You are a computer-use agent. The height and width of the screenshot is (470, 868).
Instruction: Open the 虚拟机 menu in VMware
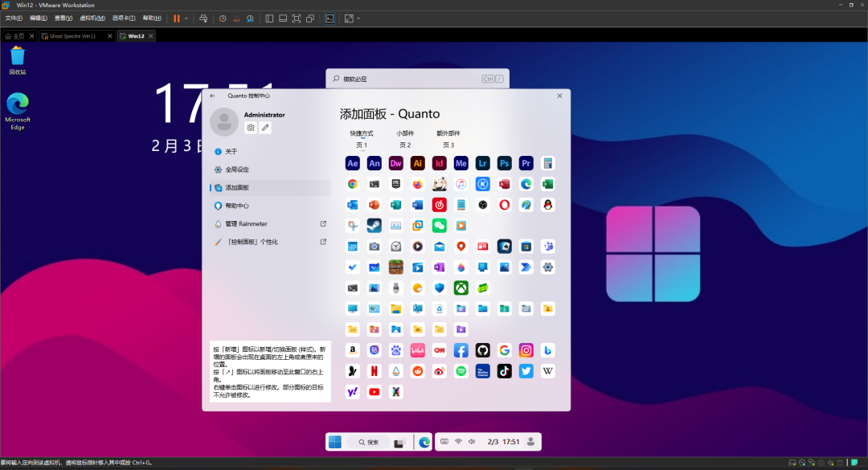tap(94, 18)
